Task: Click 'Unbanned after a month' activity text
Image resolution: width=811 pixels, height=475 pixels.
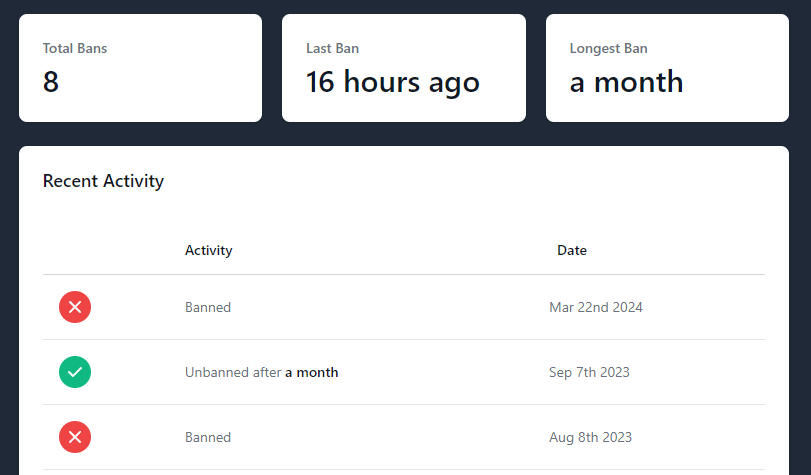Action: pos(261,372)
